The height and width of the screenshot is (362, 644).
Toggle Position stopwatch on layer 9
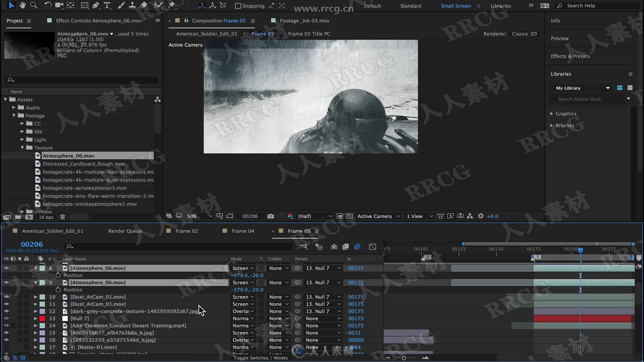tap(58, 290)
